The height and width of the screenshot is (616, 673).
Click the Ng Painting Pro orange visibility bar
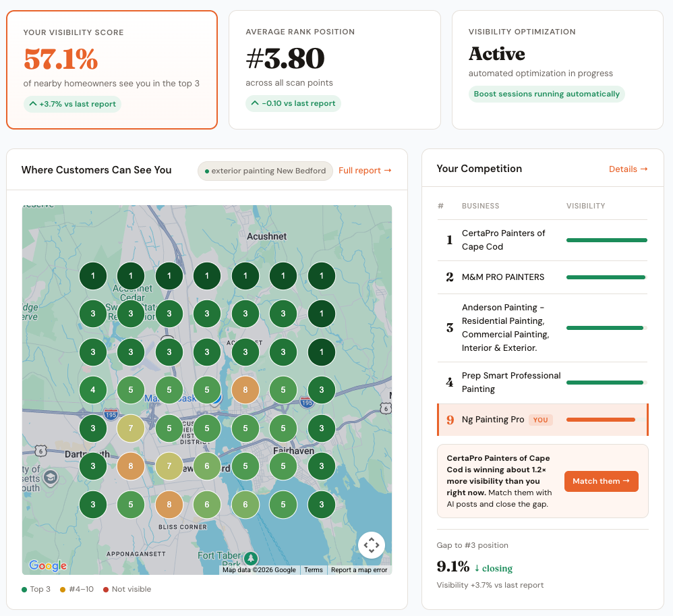[x=601, y=420]
